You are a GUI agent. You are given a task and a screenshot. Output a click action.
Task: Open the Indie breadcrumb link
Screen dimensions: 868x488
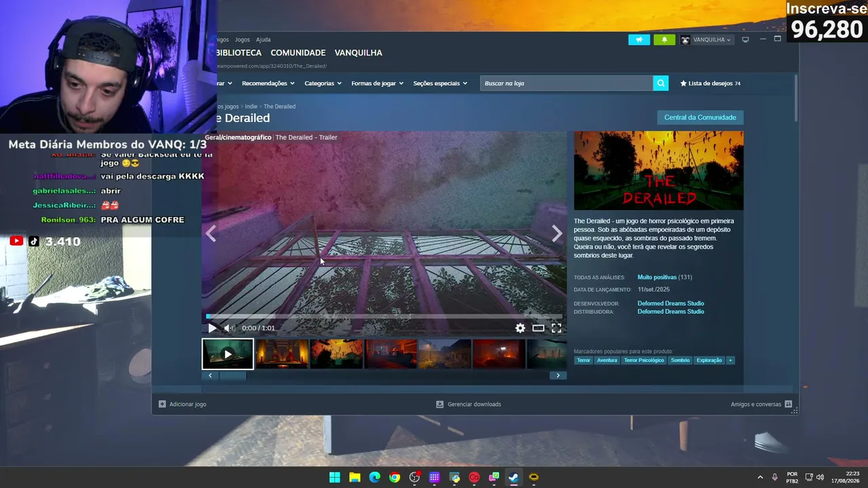(x=251, y=106)
